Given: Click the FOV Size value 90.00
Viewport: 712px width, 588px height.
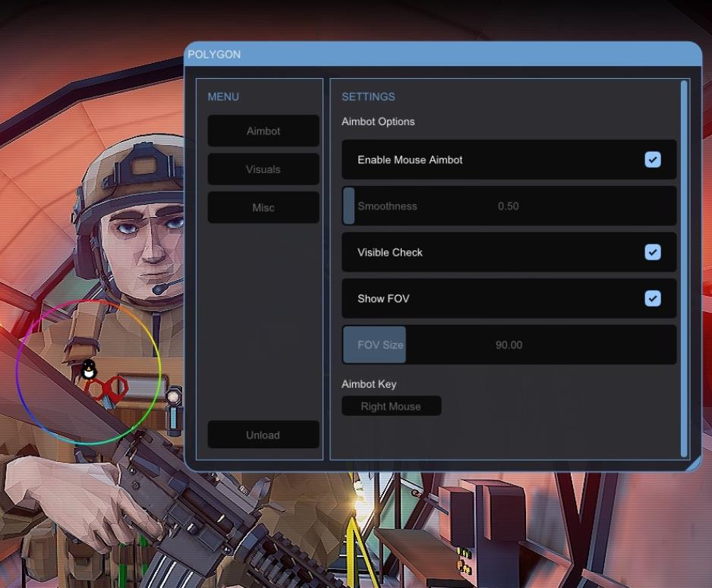Looking at the screenshot, I should click(x=509, y=345).
